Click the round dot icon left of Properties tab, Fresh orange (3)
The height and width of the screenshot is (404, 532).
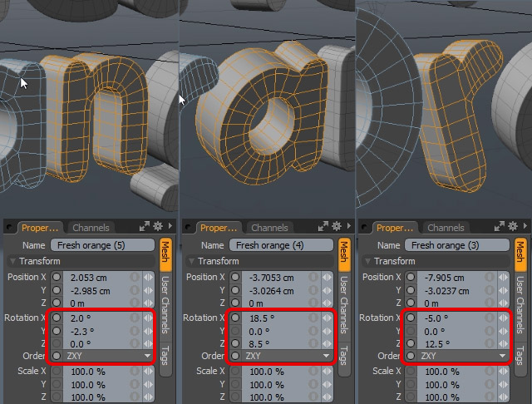365,227
